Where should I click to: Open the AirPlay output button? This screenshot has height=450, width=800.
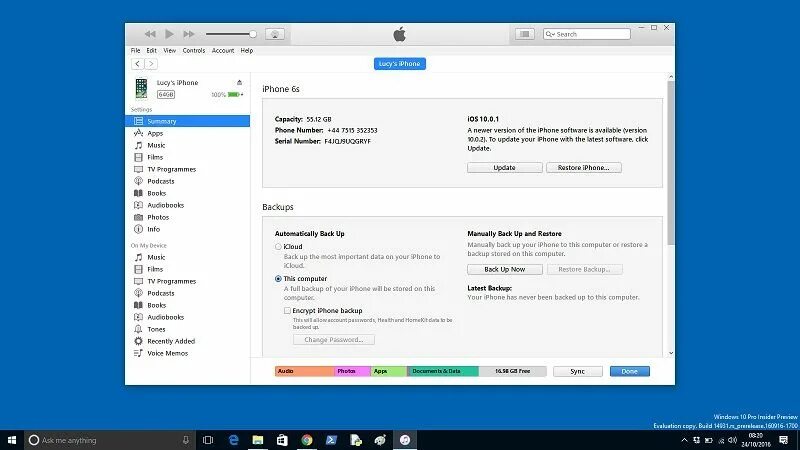point(275,34)
